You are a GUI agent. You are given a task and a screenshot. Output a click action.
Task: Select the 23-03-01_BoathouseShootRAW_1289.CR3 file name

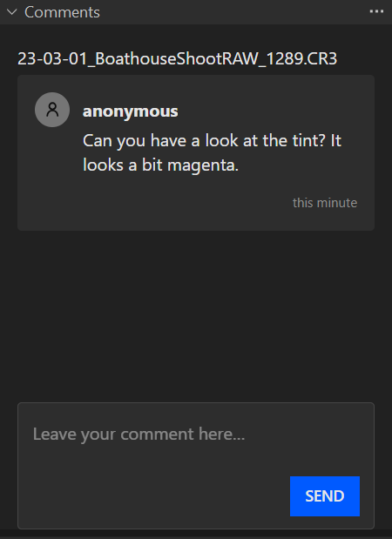tap(177, 59)
